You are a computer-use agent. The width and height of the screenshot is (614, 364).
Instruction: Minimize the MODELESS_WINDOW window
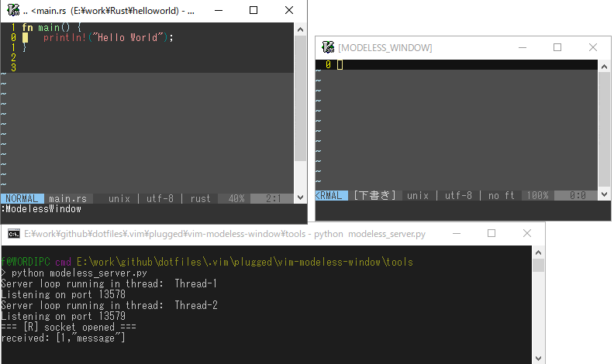point(522,47)
